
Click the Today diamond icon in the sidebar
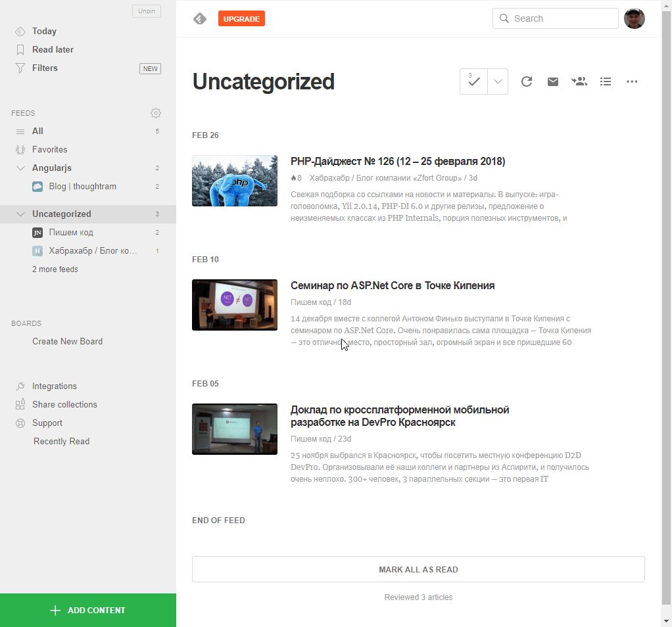coord(20,32)
